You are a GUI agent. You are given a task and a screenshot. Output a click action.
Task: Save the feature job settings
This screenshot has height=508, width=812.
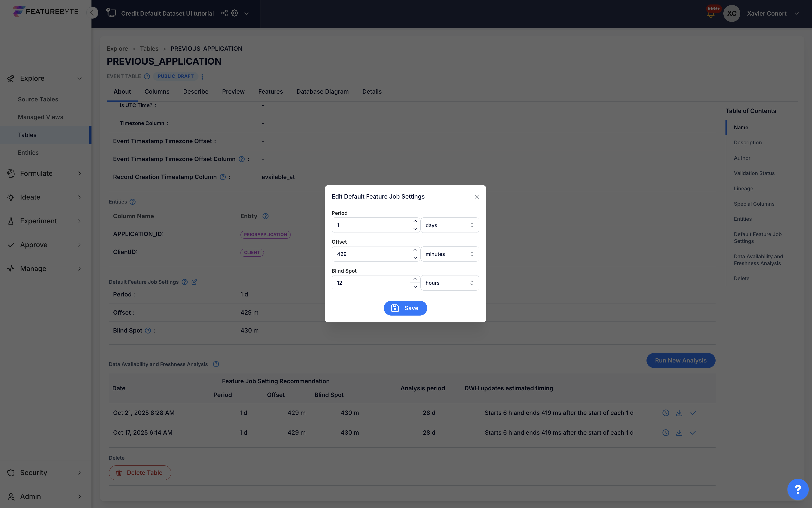(x=405, y=308)
